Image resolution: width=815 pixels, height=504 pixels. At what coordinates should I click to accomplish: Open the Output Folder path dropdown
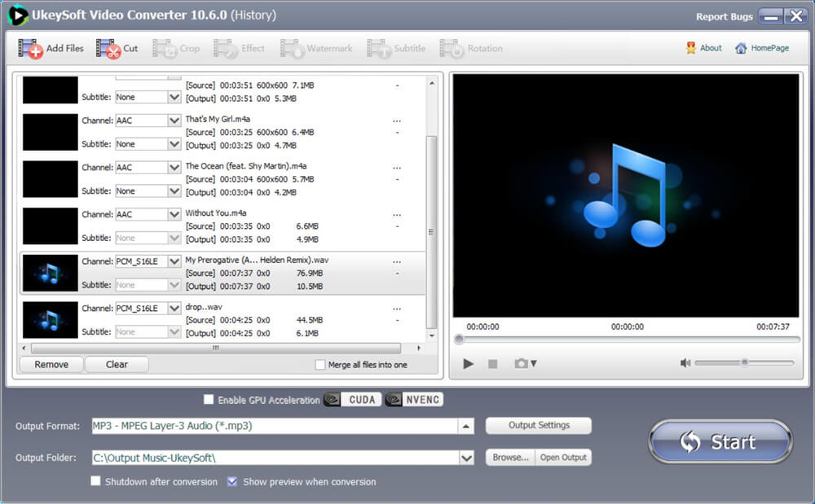coord(466,458)
